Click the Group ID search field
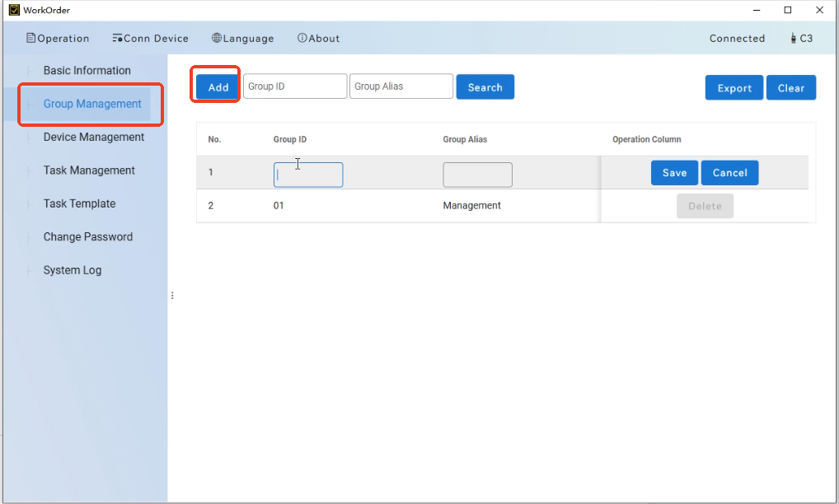This screenshot has height=504, width=839. point(294,86)
